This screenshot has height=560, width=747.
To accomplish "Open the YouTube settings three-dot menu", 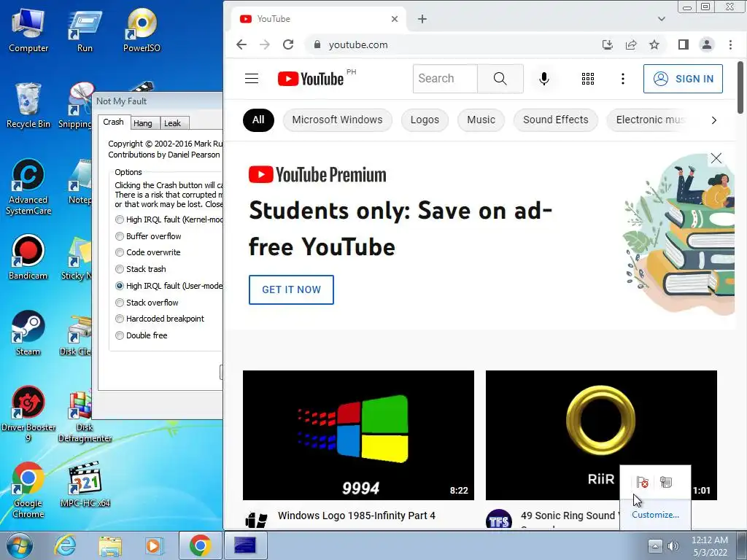I will pyautogui.click(x=623, y=79).
